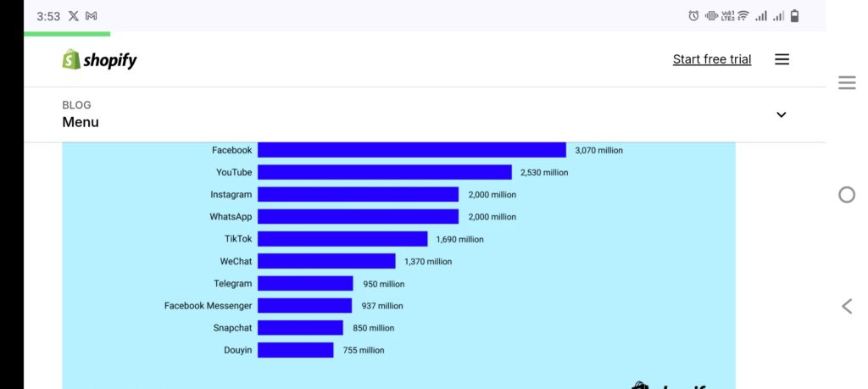868x389 pixels.
Task: Start the free trial link
Action: pyautogui.click(x=712, y=59)
